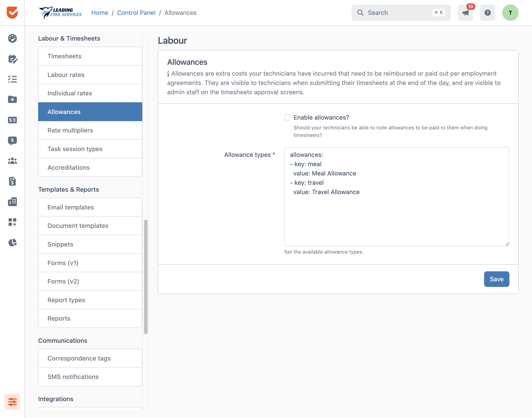Open Forms (v1) settings

[90, 263]
